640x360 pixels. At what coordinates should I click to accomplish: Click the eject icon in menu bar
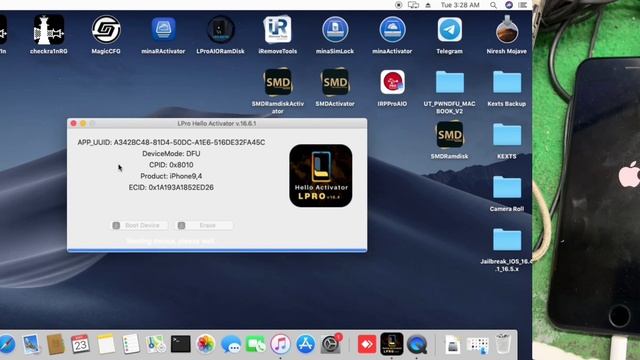[x=428, y=5]
